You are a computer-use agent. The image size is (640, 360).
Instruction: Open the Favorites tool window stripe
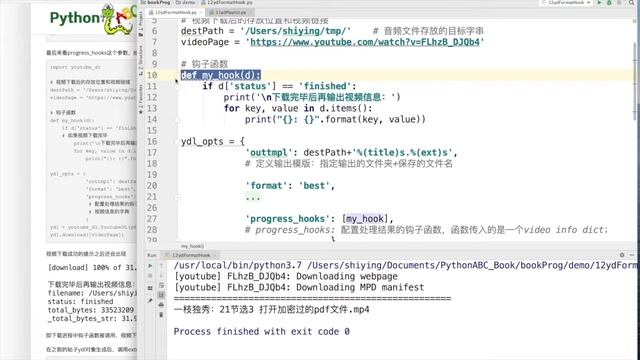coord(141,99)
